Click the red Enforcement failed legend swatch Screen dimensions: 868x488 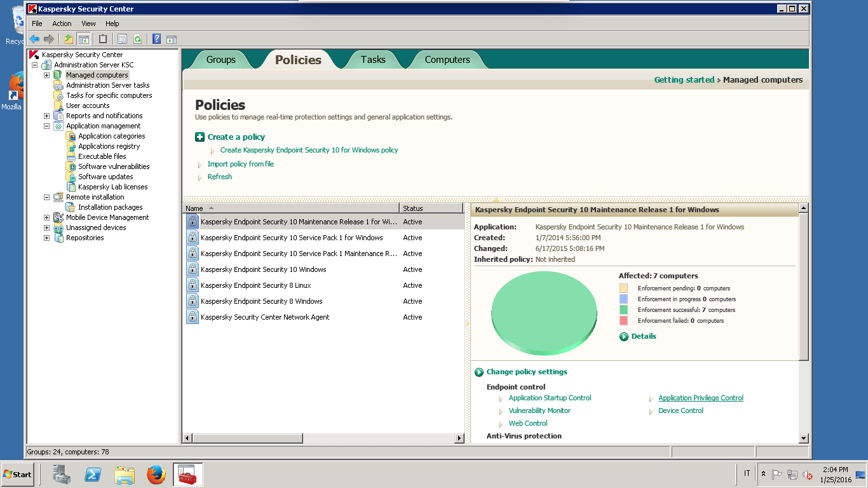coord(623,321)
